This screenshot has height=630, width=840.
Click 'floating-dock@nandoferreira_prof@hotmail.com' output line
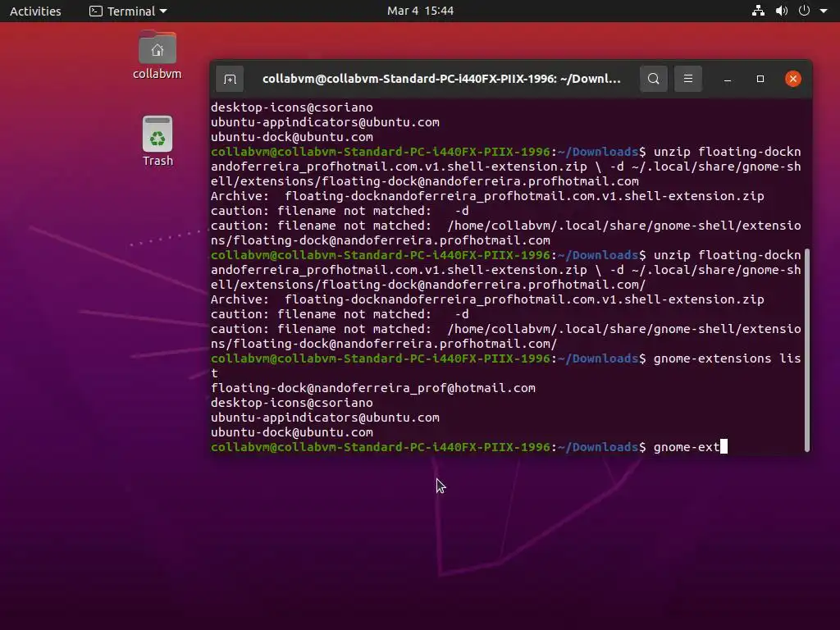[x=373, y=388]
